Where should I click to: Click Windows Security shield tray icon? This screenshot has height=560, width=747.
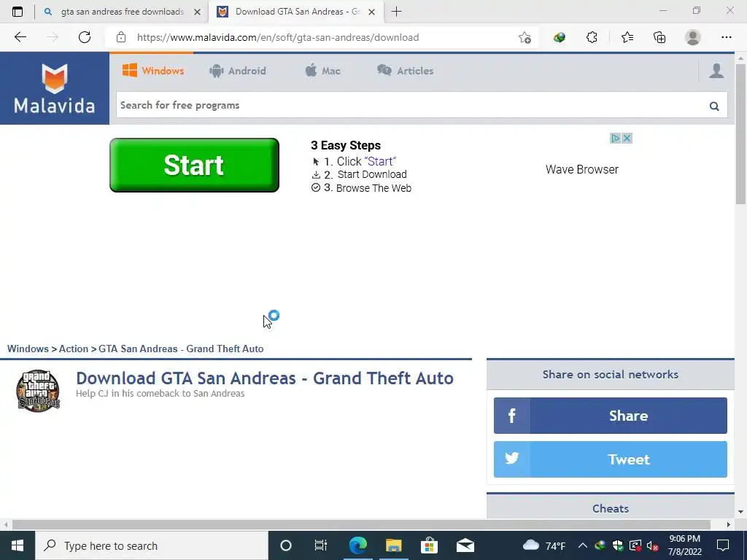coord(618,545)
